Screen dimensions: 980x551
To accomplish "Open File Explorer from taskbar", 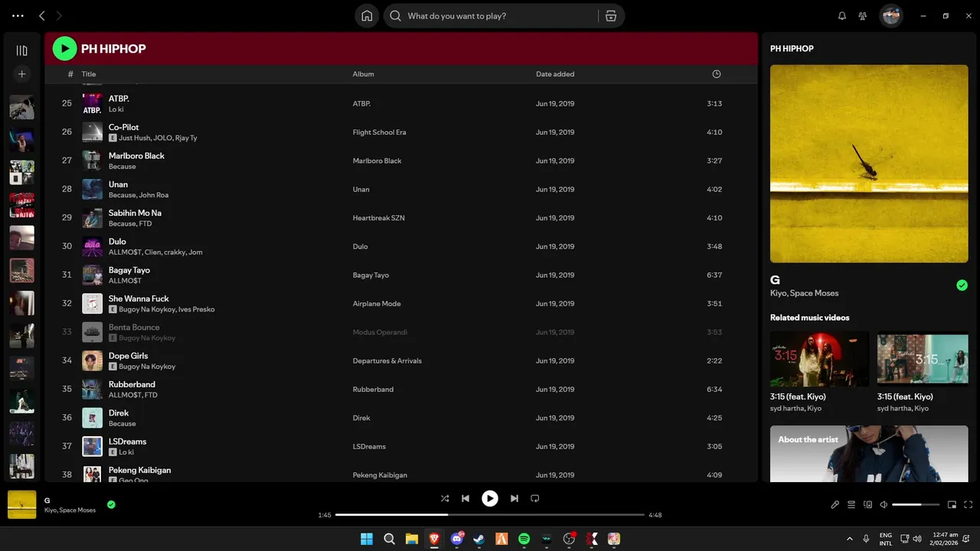I will (412, 539).
